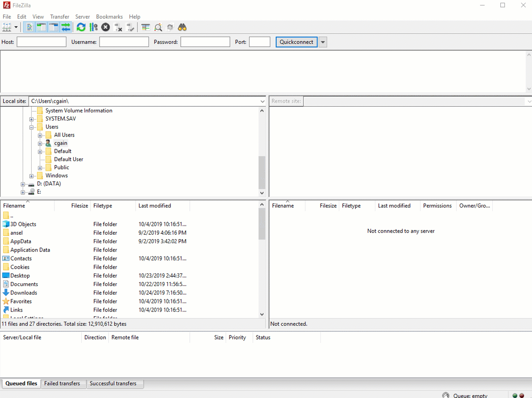Click the Quickconnect button
Screen dimensions: 532x398
[x=296, y=42]
